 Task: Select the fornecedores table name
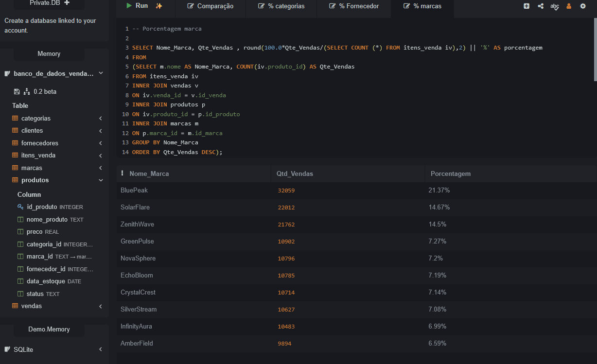(40, 143)
